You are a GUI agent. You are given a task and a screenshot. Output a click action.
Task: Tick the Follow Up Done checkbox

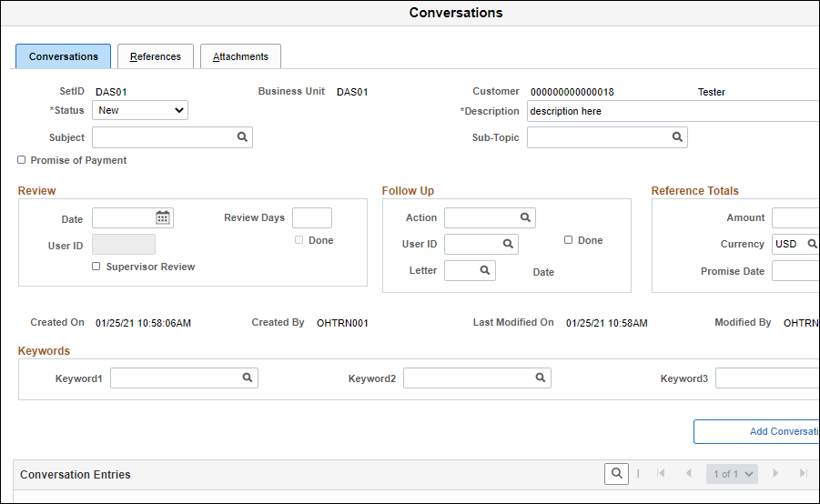pos(569,240)
